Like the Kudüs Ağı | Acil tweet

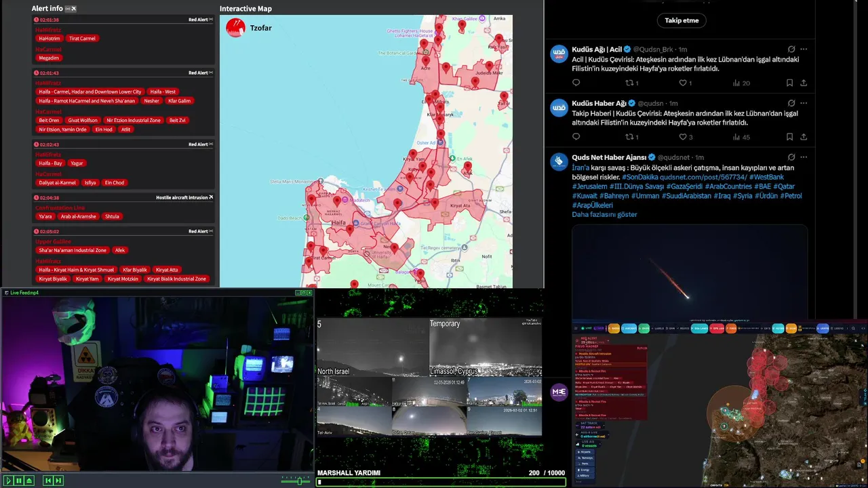[686, 83]
